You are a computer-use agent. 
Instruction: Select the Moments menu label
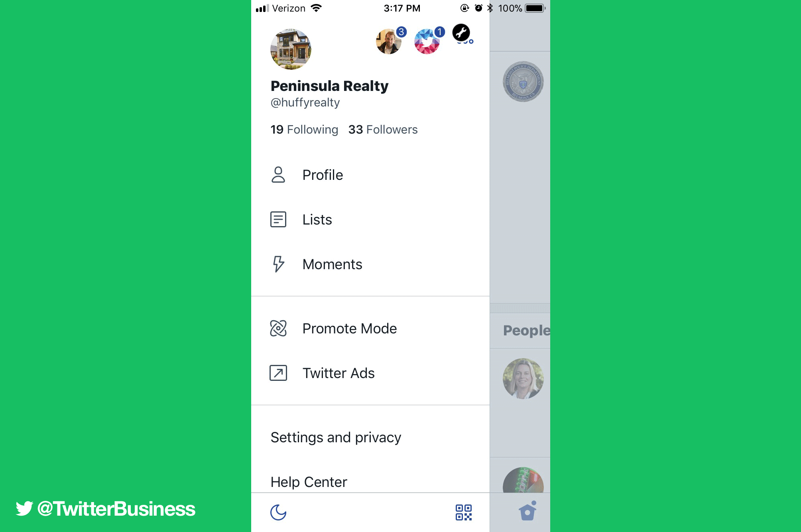(332, 264)
